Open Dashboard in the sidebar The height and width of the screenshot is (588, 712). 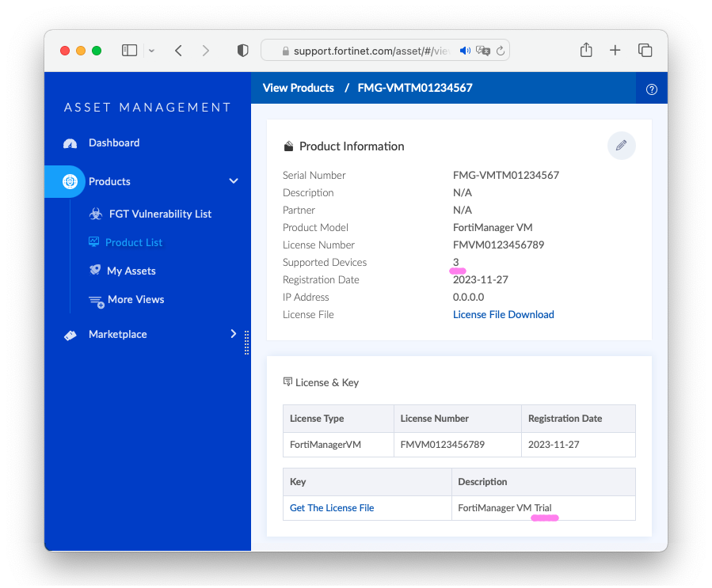coord(114,143)
